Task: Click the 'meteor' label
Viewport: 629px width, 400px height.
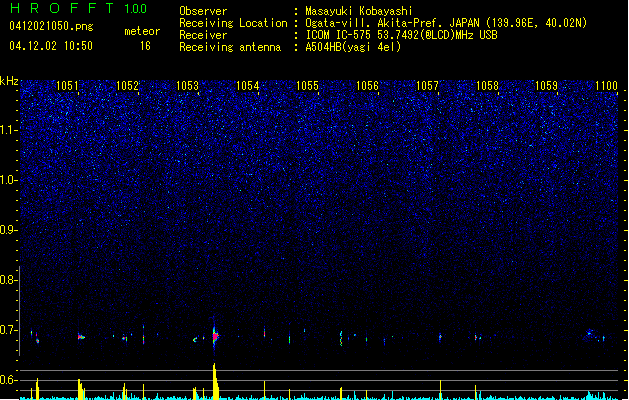Action: 142,31
